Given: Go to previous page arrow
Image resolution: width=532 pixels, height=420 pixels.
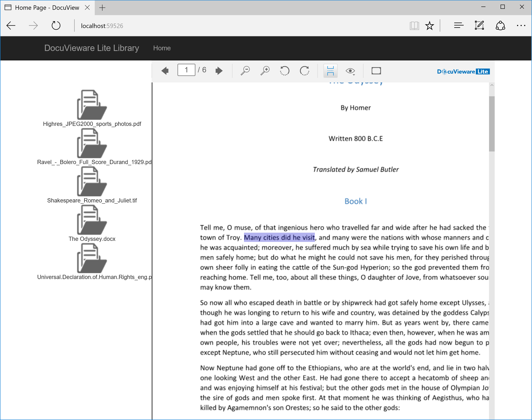Looking at the screenshot, I should coord(165,71).
